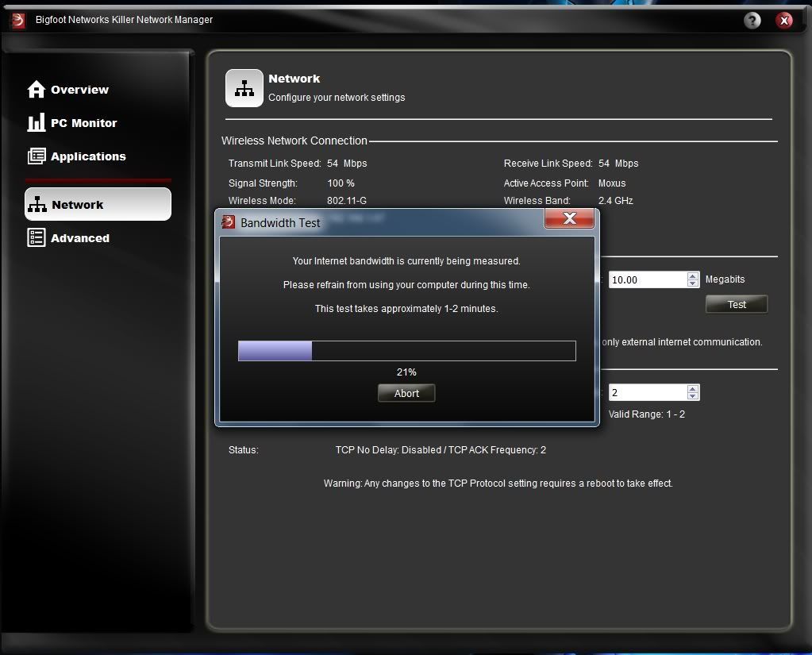812x655 pixels.
Task: Decrease the TCP ACK frequency value
Action: (693, 396)
